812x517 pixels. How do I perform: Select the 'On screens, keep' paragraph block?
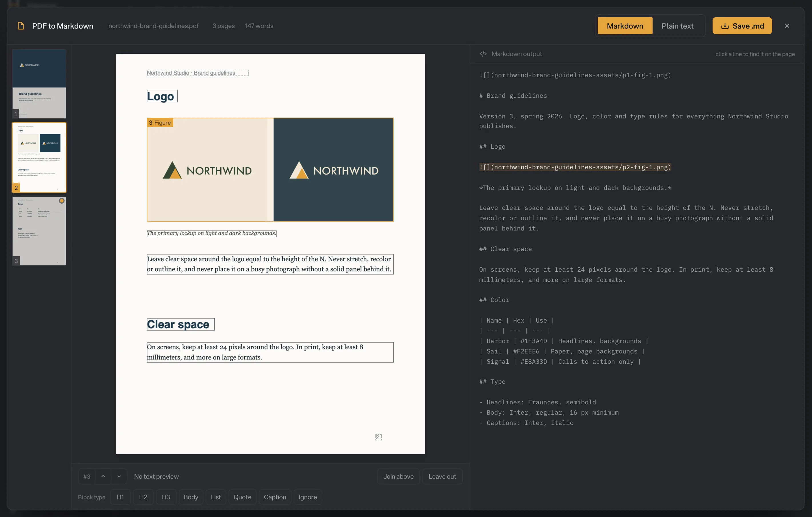[270, 352]
